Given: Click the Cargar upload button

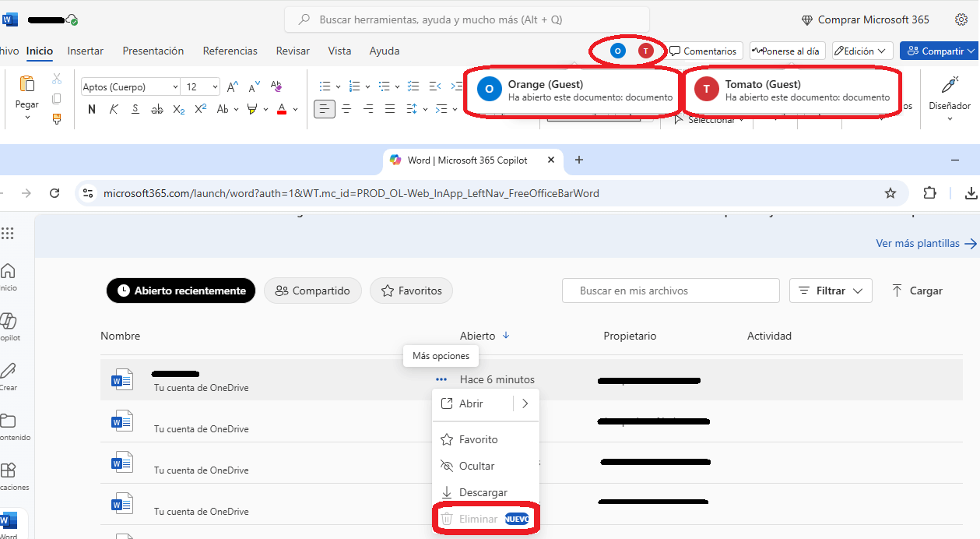Looking at the screenshot, I should tap(917, 291).
